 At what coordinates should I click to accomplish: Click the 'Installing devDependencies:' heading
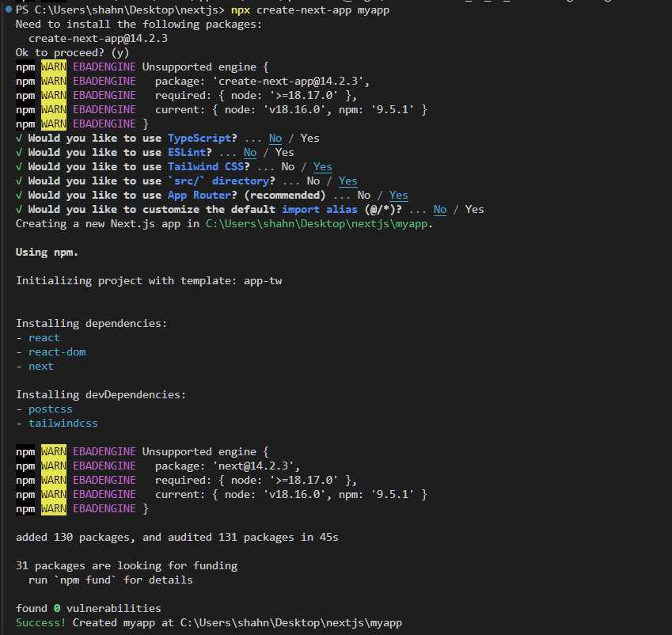[101, 394]
